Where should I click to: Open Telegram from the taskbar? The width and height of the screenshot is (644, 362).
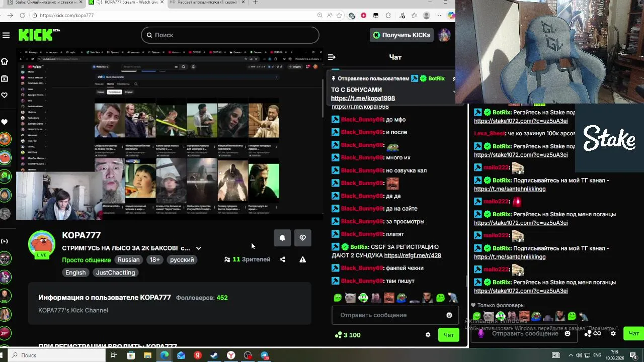point(264,355)
